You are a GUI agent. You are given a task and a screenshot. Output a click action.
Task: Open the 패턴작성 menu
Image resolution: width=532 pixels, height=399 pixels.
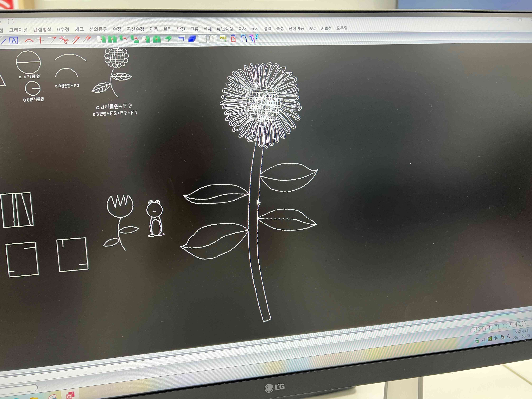point(225,29)
